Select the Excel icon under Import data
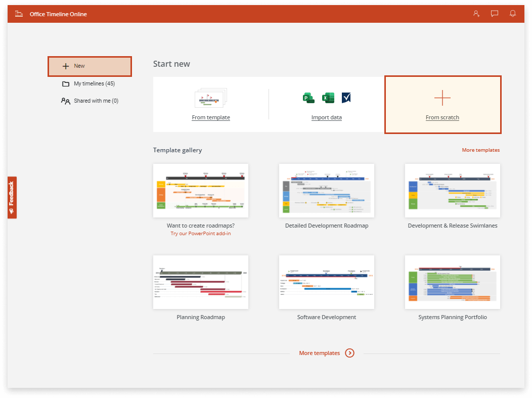This screenshot has width=532, height=398. coord(328,98)
